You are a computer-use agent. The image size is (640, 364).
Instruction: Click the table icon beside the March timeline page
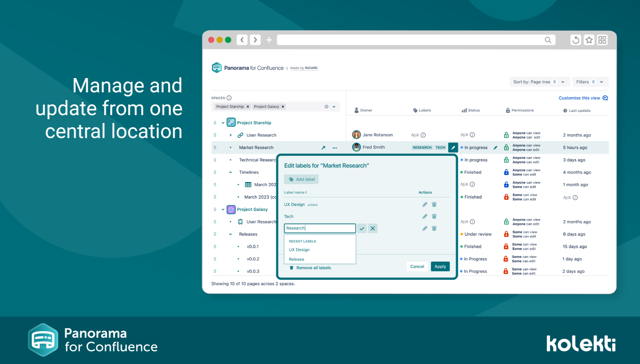coord(248,185)
